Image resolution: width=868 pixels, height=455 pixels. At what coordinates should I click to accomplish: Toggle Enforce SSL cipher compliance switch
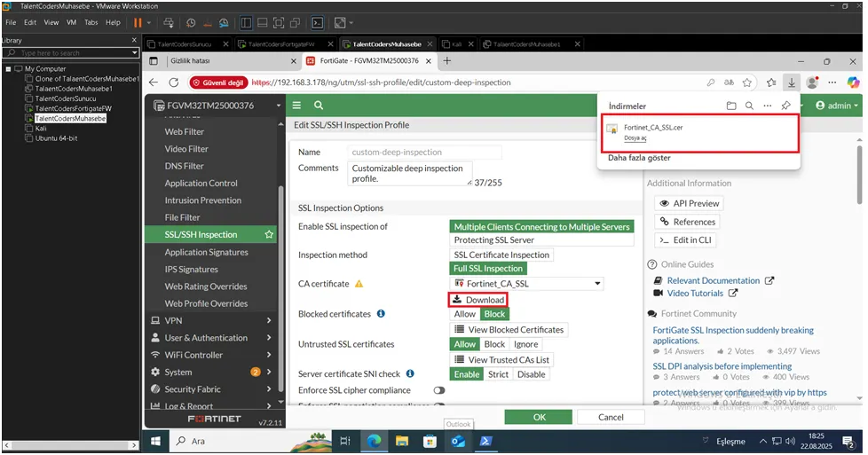click(x=439, y=390)
